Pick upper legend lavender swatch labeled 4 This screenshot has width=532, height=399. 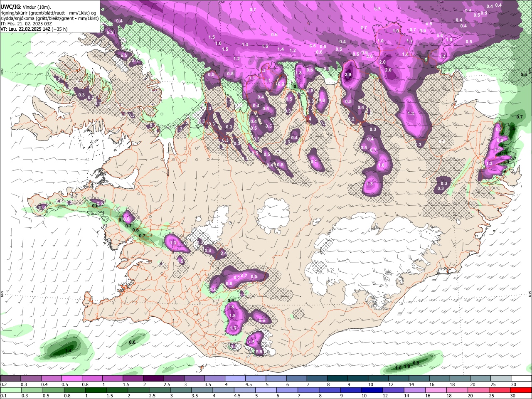point(234,378)
